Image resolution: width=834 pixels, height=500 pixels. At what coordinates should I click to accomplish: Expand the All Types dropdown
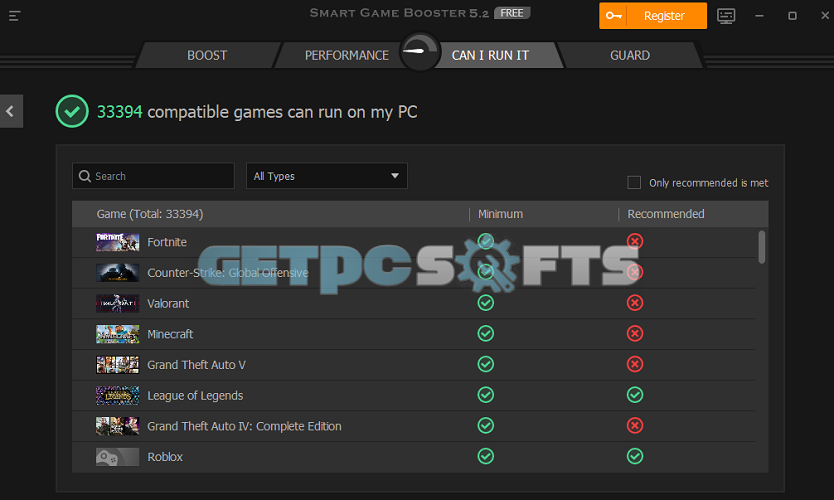[327, 176]
